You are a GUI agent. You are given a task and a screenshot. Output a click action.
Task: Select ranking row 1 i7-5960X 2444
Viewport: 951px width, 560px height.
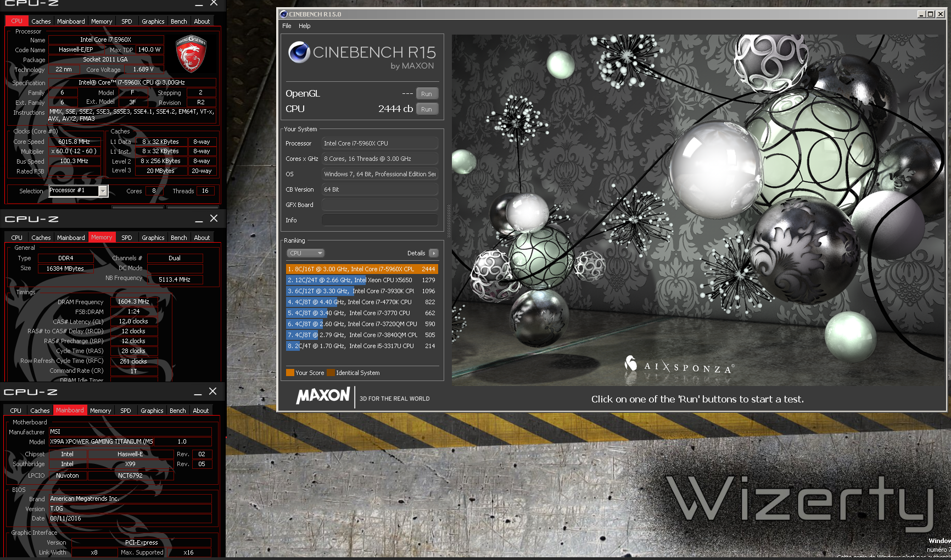pos(362,269)
